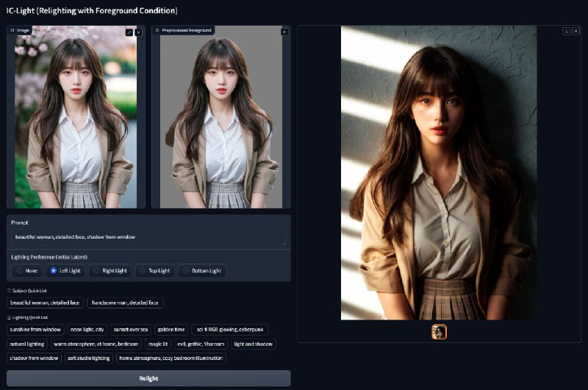The width and height of the screenshot is (588, 390).
Task: Remove the uploaded input image
Action: (138, 32)
